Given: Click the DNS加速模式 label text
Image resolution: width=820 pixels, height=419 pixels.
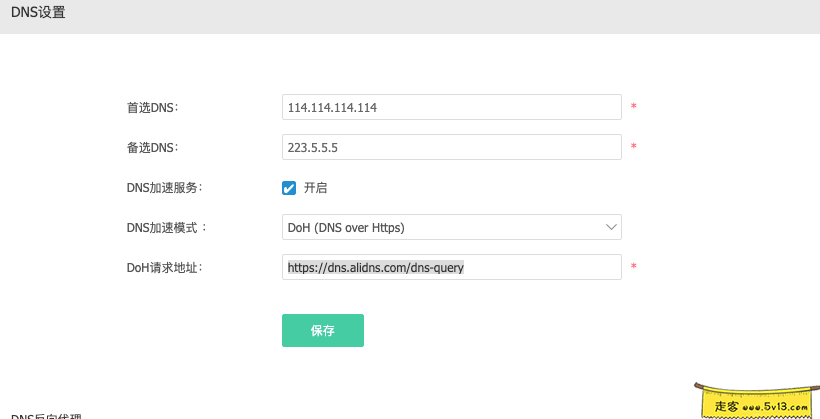Looking at the screenshot, I should (166, 227).
